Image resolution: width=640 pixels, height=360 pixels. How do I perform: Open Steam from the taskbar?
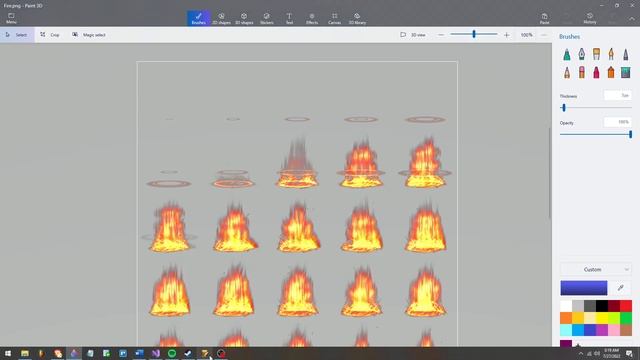click(188, 353)
